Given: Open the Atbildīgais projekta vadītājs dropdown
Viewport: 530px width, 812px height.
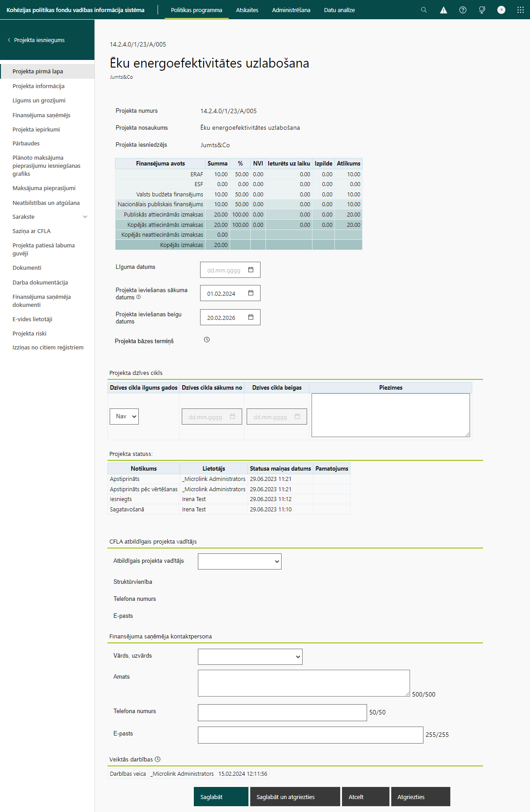Looking at the screenshot, I should point(239,561).
